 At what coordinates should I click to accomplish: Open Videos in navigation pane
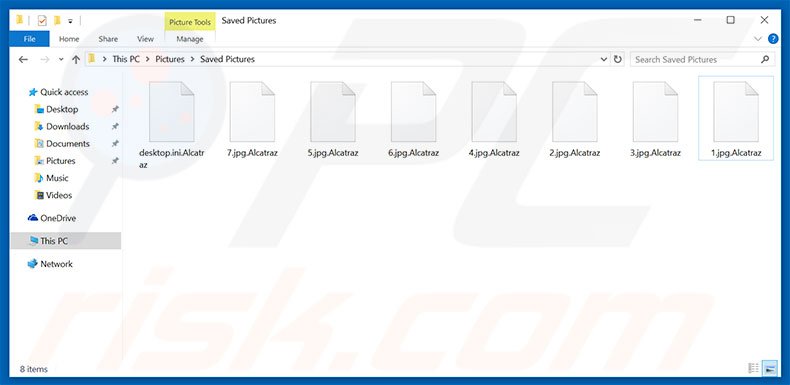tap(59, 195)
